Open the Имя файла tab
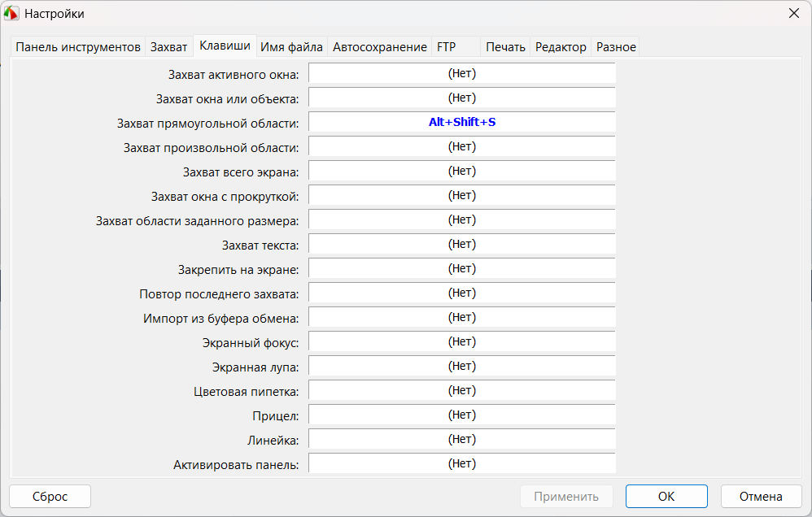The width and height of the screenshot is (812, 517). (x=291, y=47)
